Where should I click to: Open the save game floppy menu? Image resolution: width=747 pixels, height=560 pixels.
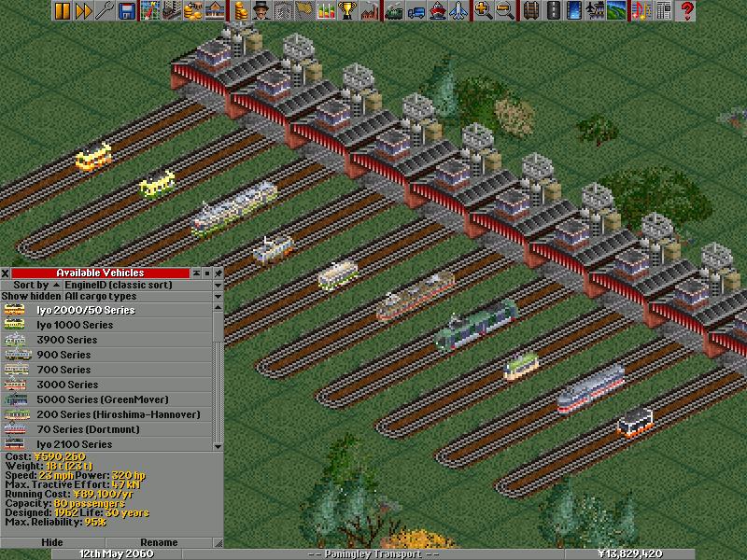126,10
